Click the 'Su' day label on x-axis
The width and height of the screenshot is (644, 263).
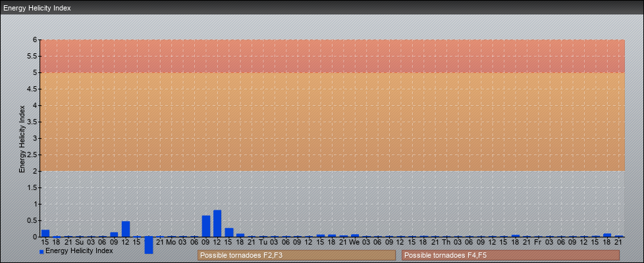[x=79, y=242]
